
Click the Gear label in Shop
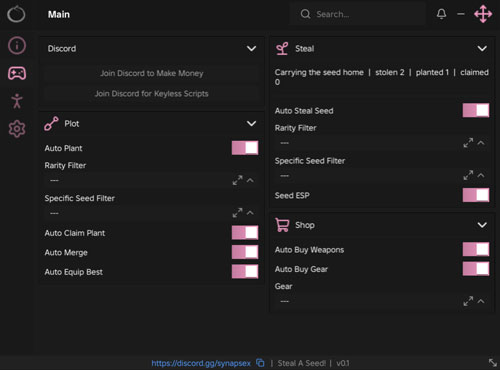tap(283, 286)
